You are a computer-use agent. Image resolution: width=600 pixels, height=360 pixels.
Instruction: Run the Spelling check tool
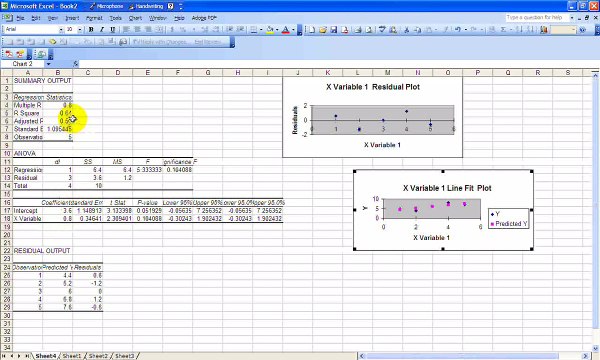click(382, 29)
